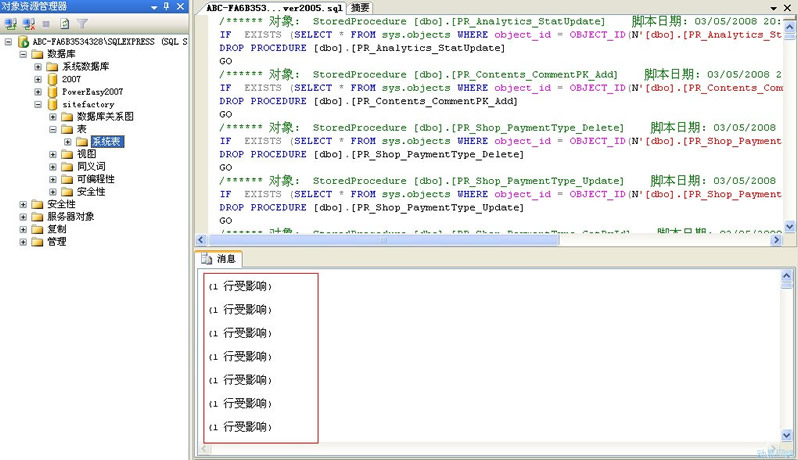The width and height of the screenshot is (798, 460).
Task: Expand the 2007 database node
Action: (38, 79)
